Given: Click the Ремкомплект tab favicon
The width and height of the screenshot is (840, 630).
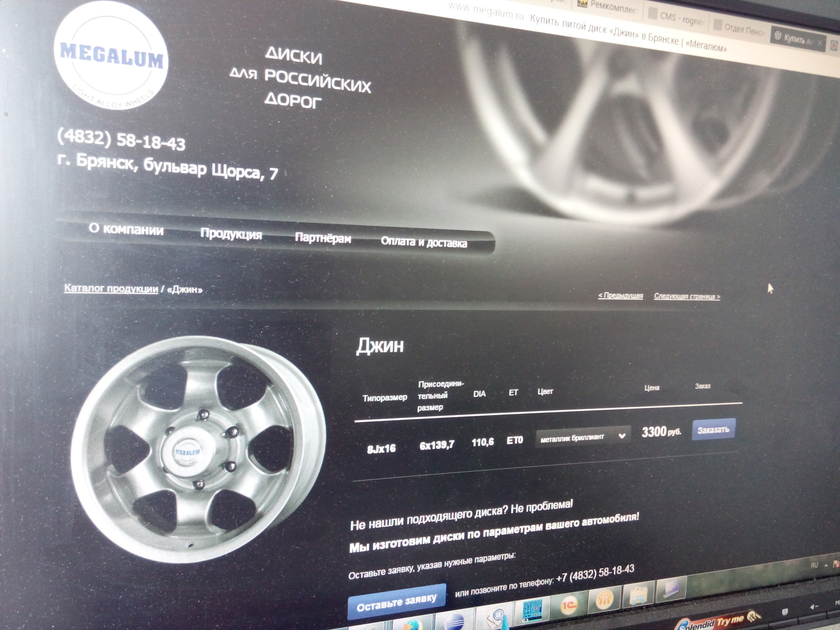Looking at the screenshot, I should (x=582, y=4).
